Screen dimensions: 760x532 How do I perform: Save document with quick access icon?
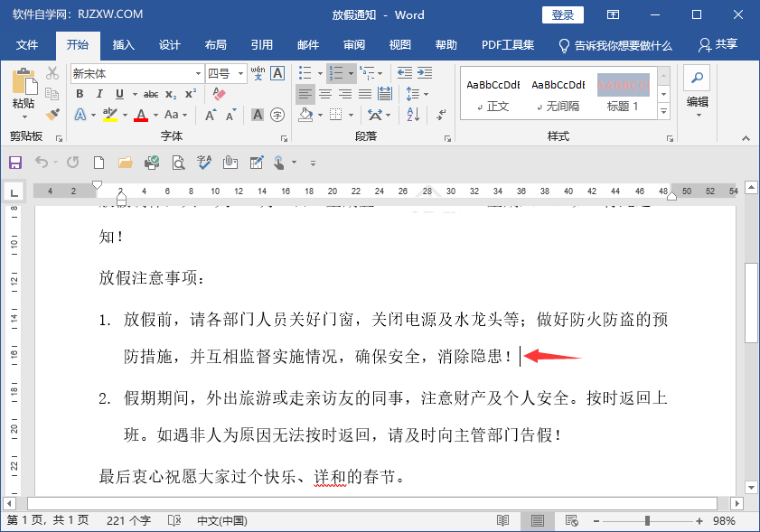[15, 163]
